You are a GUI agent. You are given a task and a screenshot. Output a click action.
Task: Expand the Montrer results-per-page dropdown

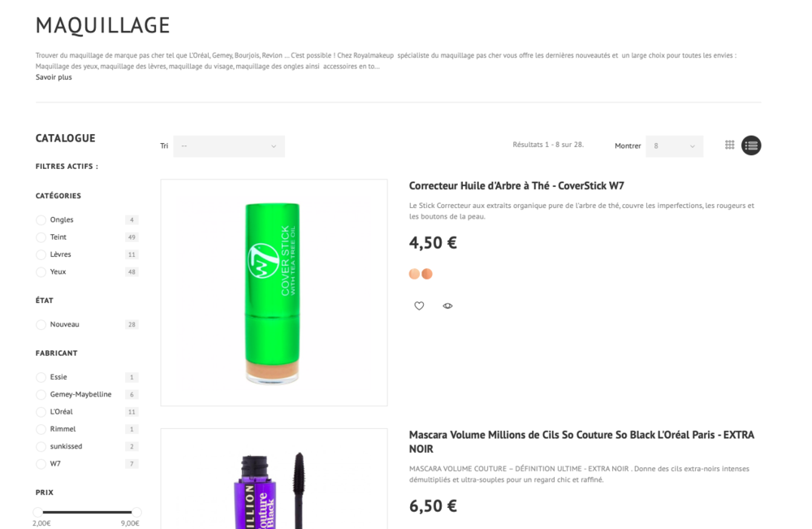[x=674, y=146]
